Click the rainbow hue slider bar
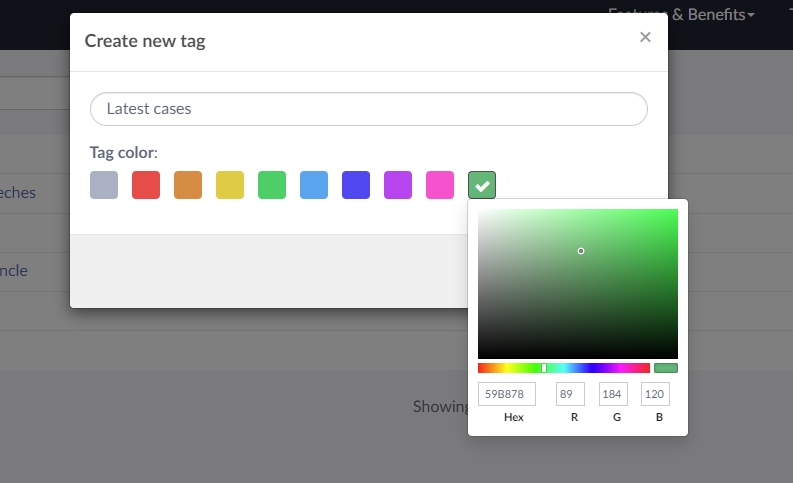The width and height of the screenshot is (793, 483). [x=564, y=368]
